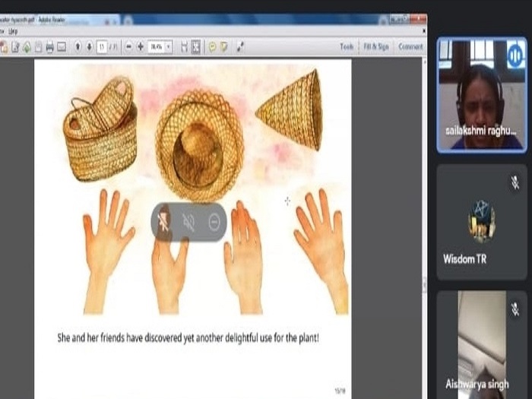This screenshot has height=399, width=532.
Task: Click the Edit PDF icon in the toolbar
Action: 15,47
